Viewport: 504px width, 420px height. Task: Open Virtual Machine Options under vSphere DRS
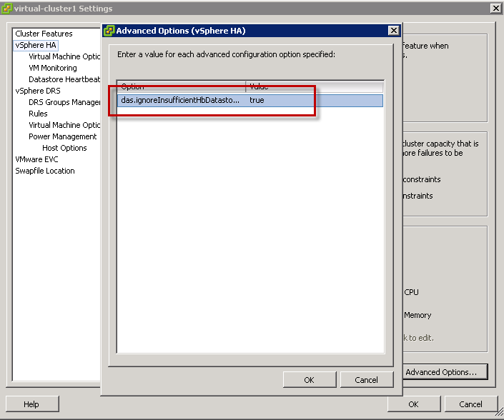(x=64, y=125)
